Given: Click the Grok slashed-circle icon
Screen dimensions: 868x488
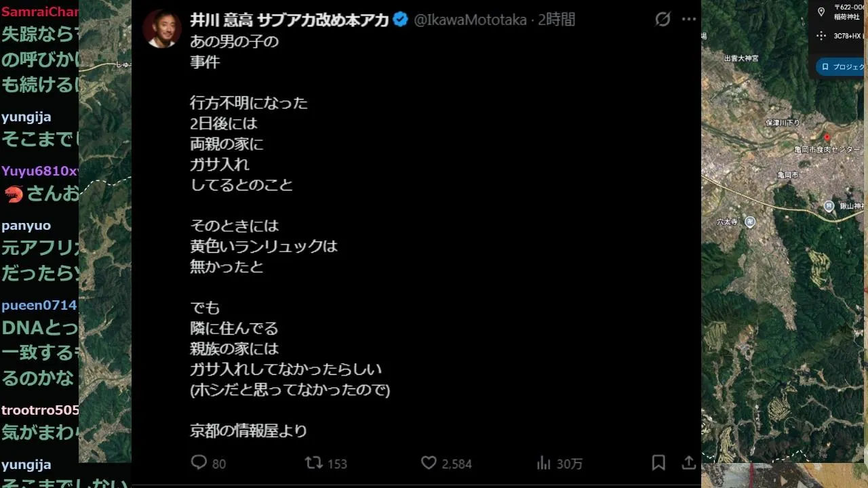Looking at the screenshot, I should click(663, 20).
